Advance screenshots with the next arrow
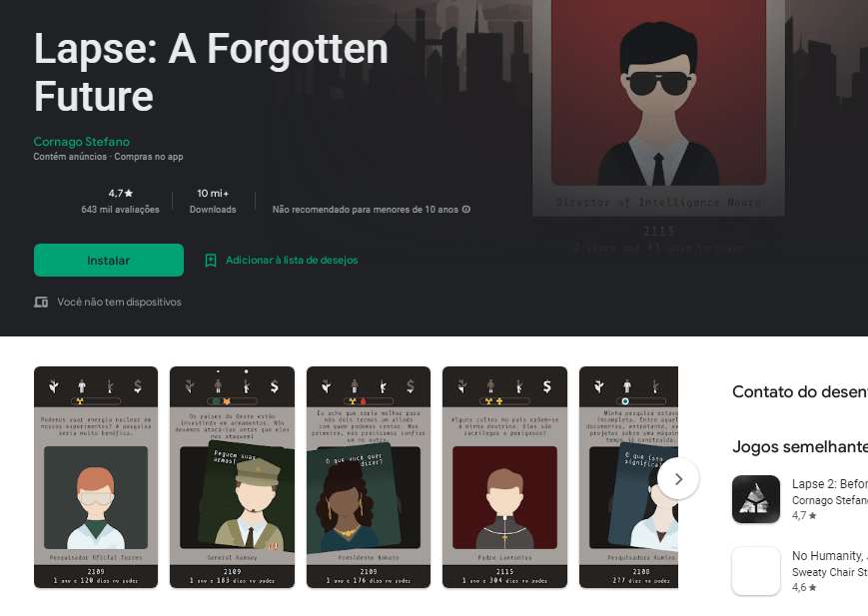This screenshot has height=616, width=868. click(x=678, y=479)
